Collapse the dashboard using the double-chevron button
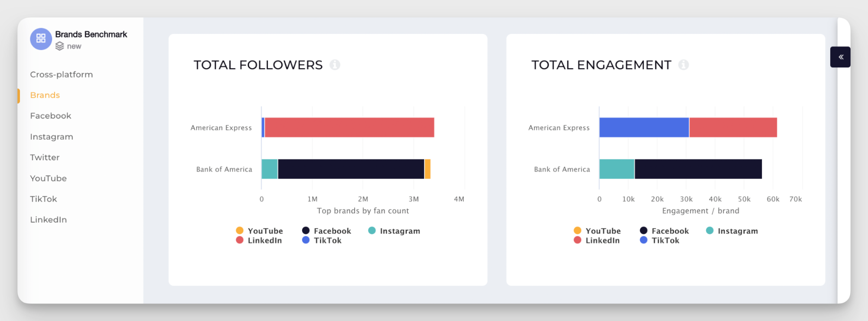Image resolution: width=868 pixels, height=321 pixels. point(840,56)
